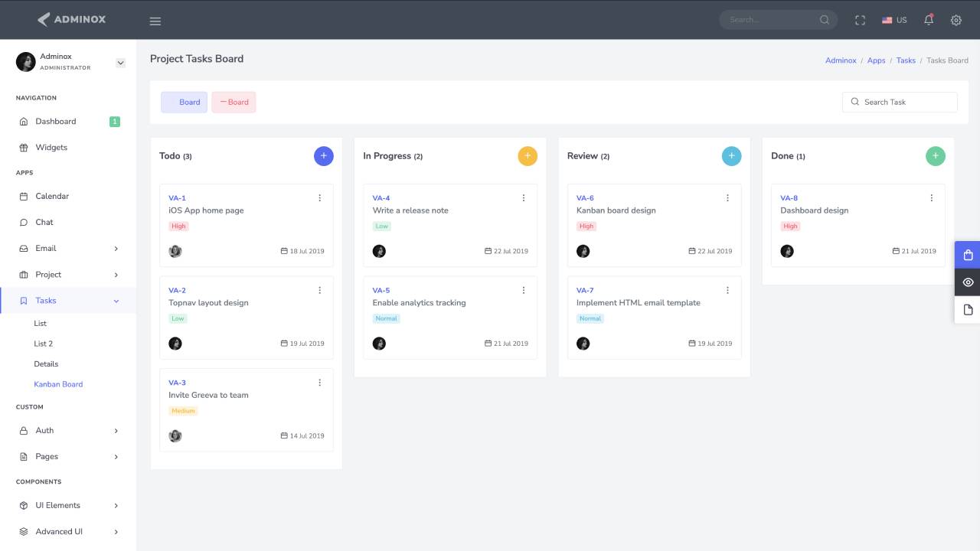Image resolution: width=980 pixels, height=551 pixels.
Task: Open the VA-7 task ID link
Action: 585,291
